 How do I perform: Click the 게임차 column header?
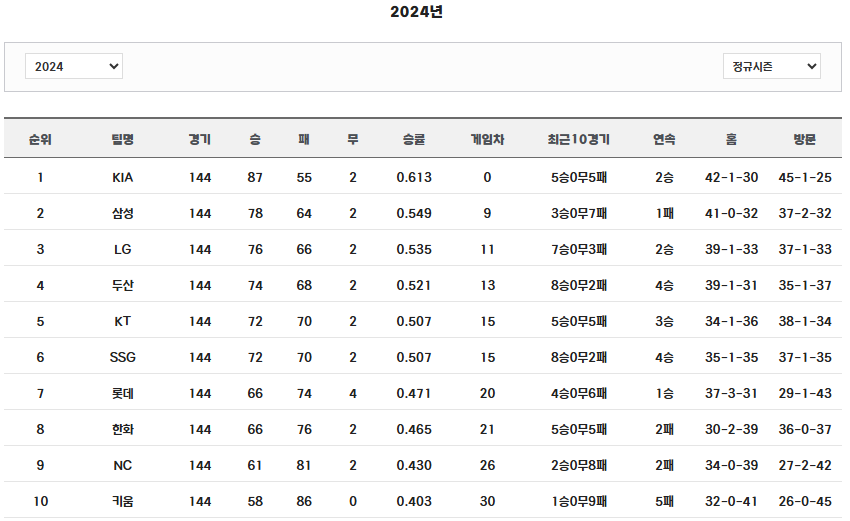coord(487,139)
